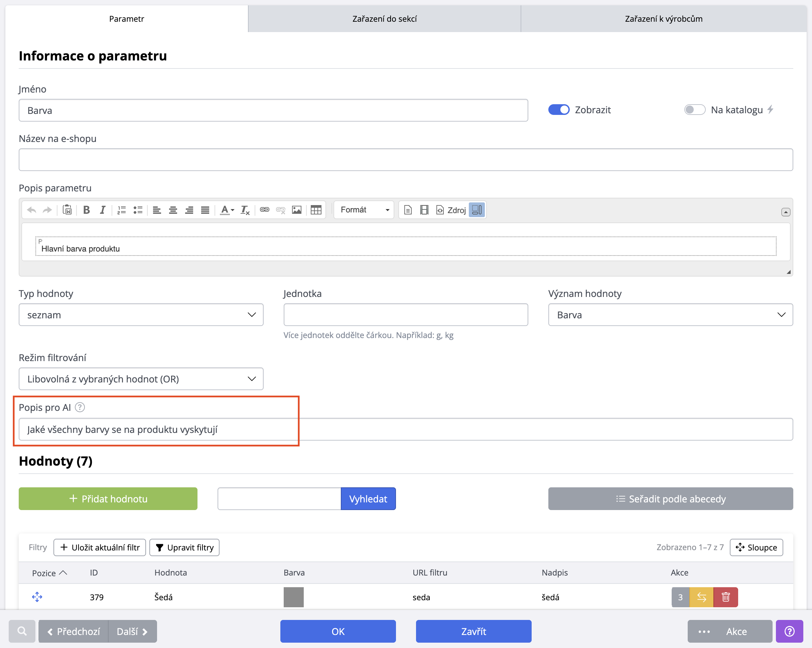Click the insert link icon
812x648 pixels.
coord(264,210)
